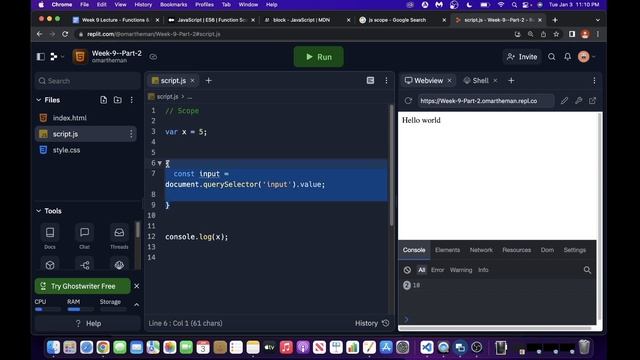
Task: Open notifications bell icon
Action: (567, 57)
